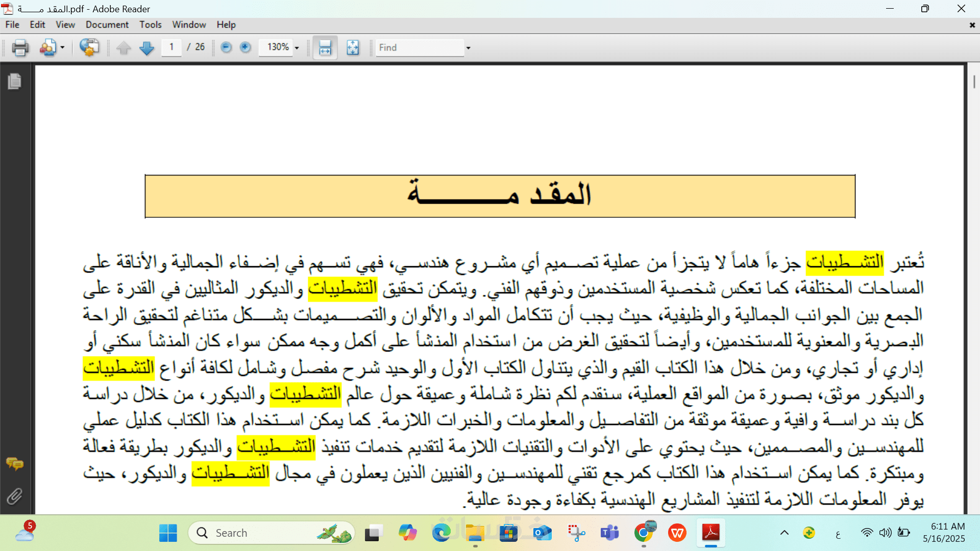The height and width of the screenshot is (551, 980).
Task: Open the Pages panel in sidebar
Action: tap(14, 82)
